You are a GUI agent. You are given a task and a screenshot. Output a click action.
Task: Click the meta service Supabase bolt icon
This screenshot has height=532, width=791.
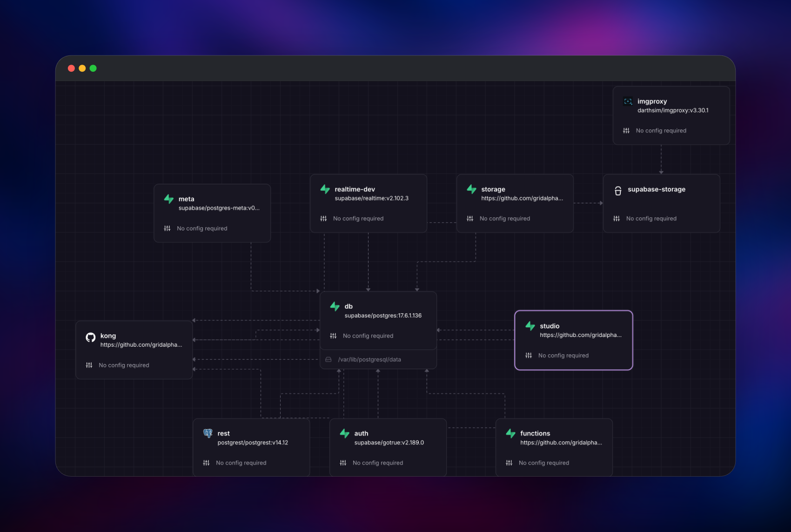(x=169, y=199)
